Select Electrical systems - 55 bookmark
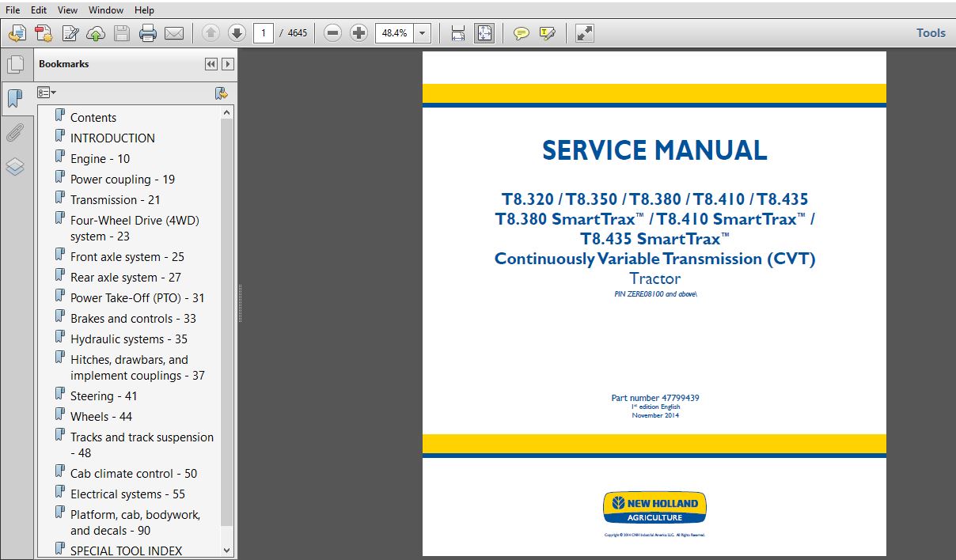 pyautogui.click(x=127, y=494)
